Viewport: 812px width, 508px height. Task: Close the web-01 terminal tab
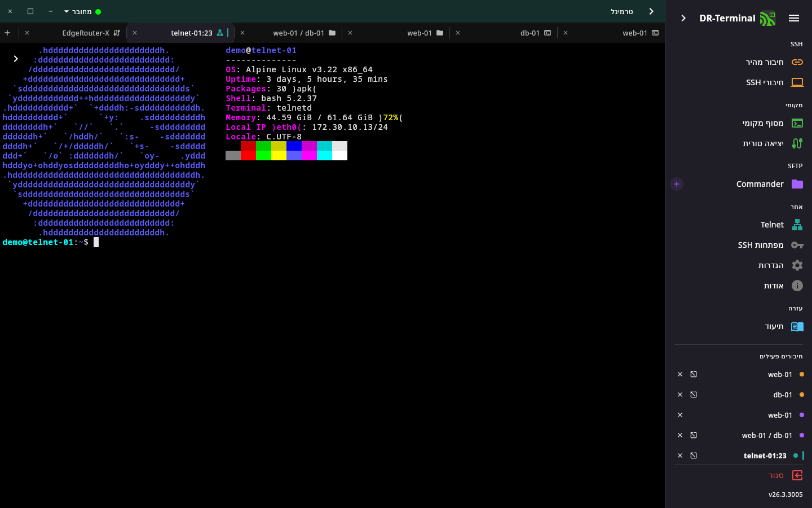[566, 33]
